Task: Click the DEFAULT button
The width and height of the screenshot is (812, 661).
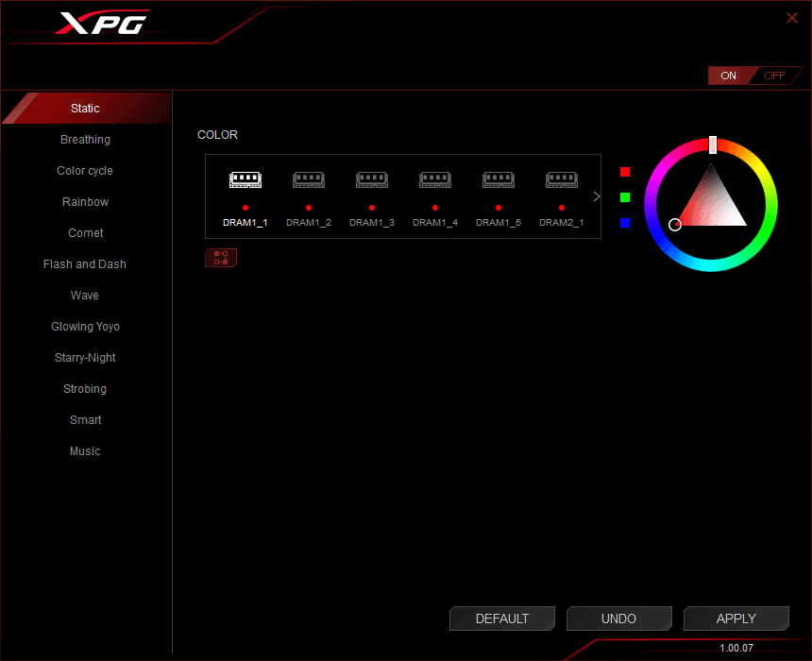Action: [502, 619]
